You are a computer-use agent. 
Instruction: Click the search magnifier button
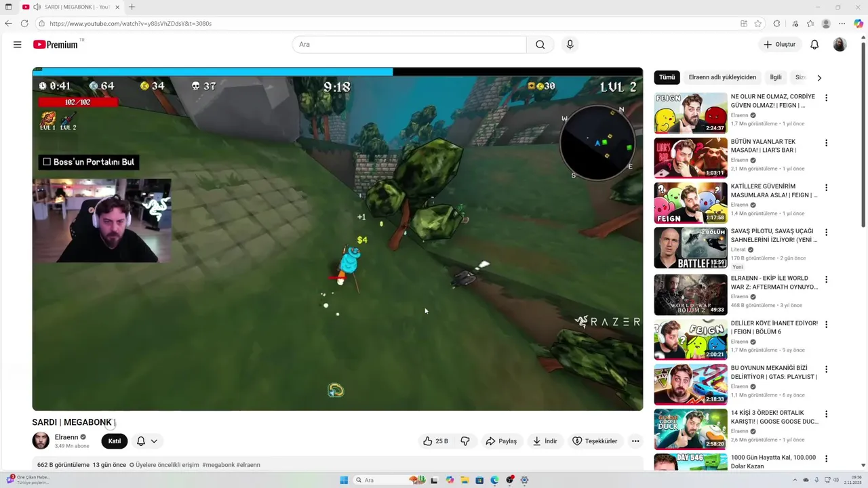540,45
